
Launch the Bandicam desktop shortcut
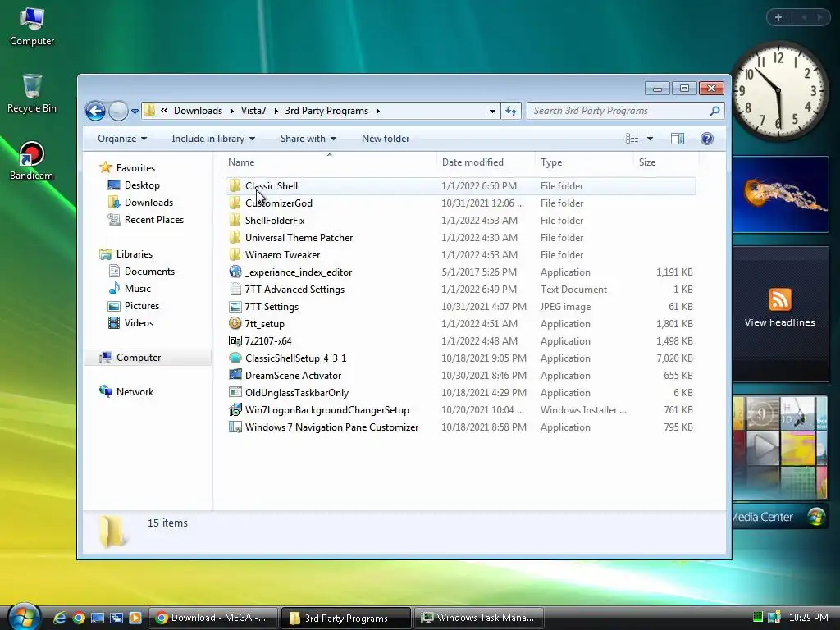(x=32, y=162)
